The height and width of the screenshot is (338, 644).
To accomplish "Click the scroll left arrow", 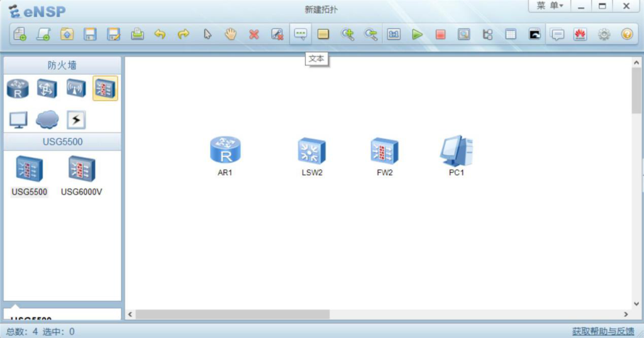I will (130, 314).
